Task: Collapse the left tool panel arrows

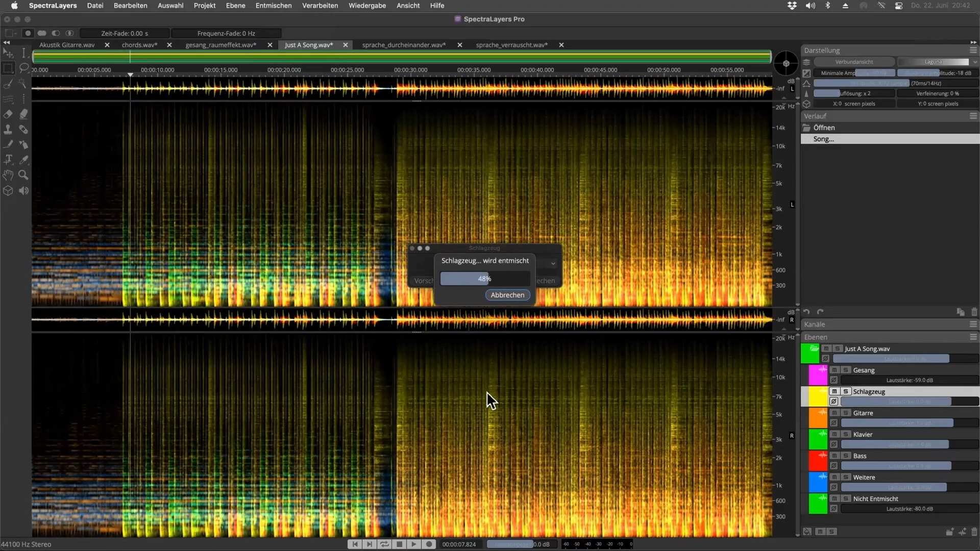Action: pyautogui.click(x=7, y=43)
